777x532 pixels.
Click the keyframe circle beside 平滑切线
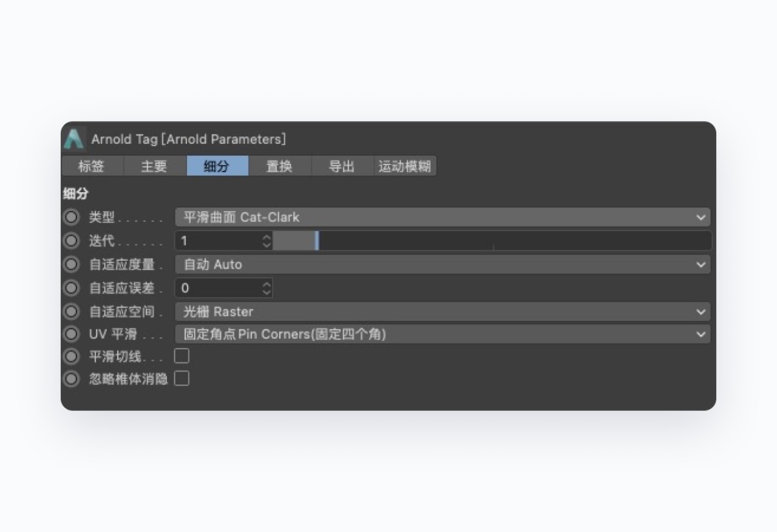coord(71,356)
